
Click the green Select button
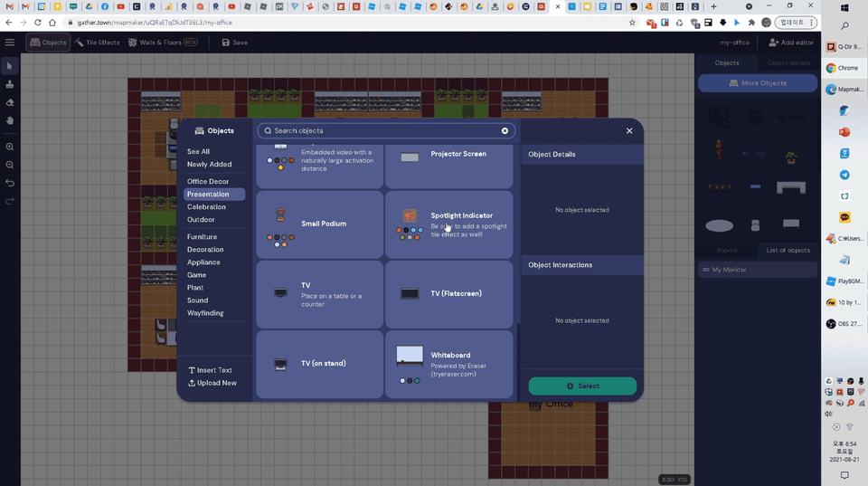[582, 386]
